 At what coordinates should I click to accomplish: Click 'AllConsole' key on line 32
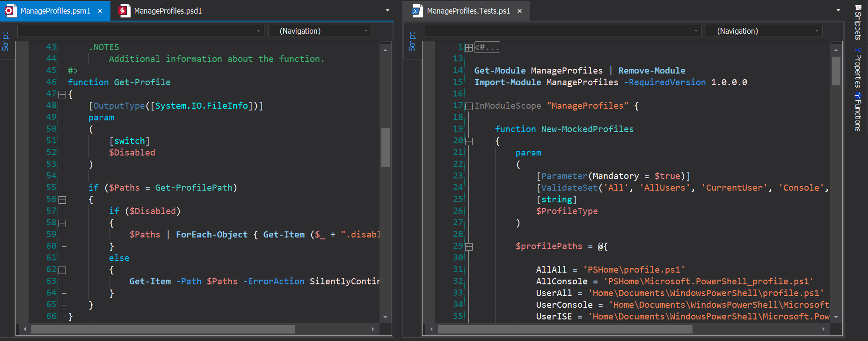tap(562, 282)
